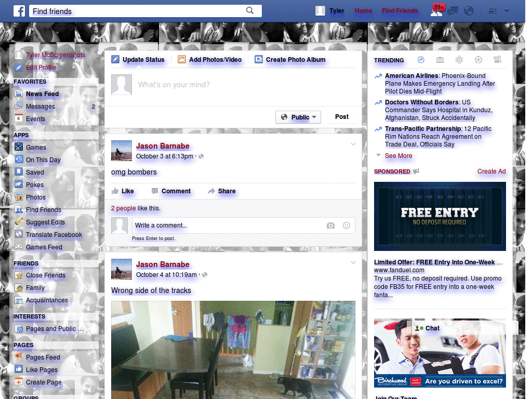
Task: Click the Facebook logo icon
Action: (19, 11)
